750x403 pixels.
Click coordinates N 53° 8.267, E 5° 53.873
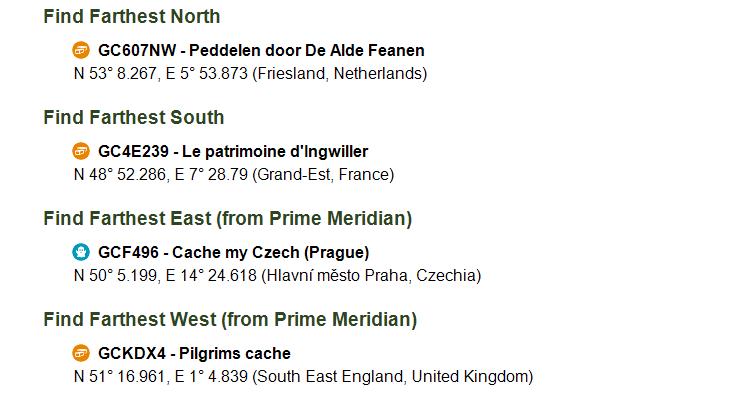coord(161,74)
